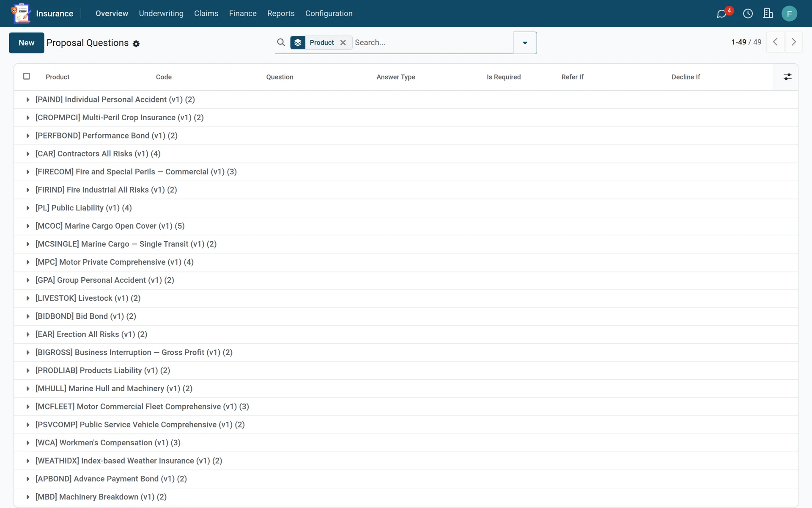Open the search options dropdown toggle
Viewport: 812px width, 508px height.
click(x=525, y=43)
